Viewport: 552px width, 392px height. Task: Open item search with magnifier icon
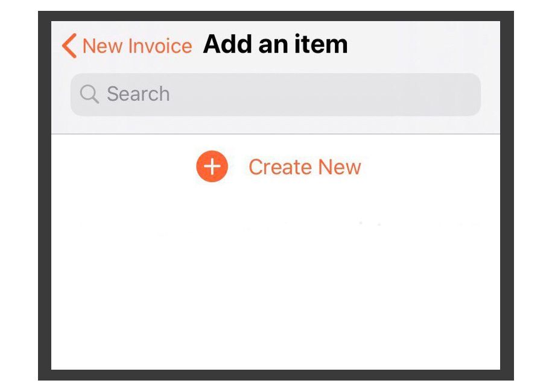(89, 94)
